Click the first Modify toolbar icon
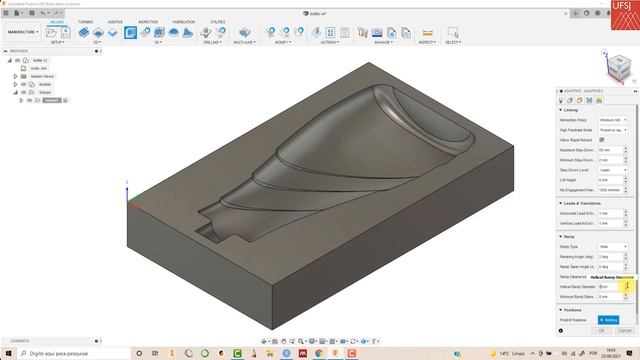 (x=271, y=32)
